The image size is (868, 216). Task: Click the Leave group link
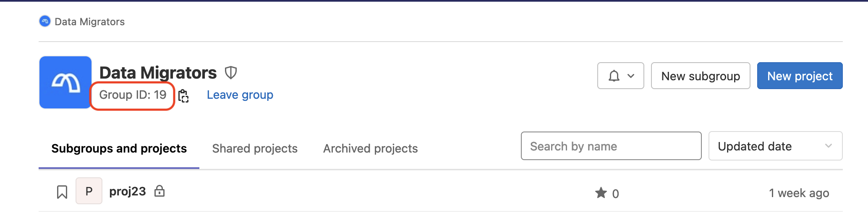pos(240,95)
